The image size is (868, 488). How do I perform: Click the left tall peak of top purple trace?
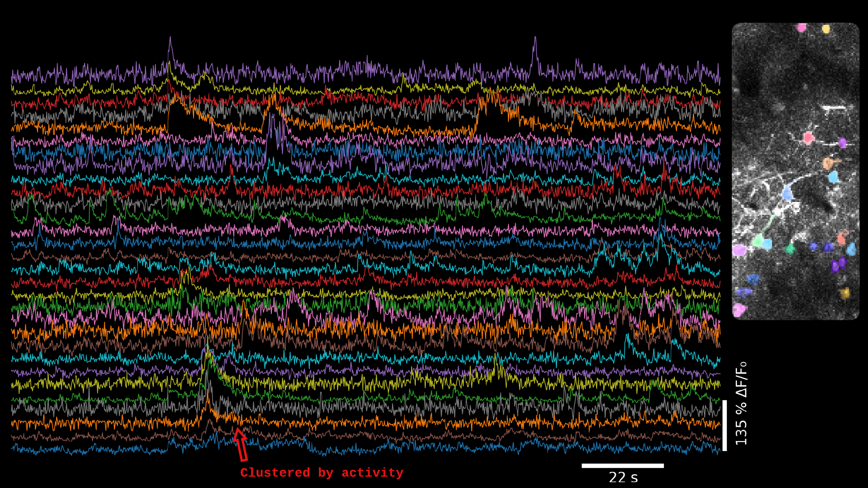170,39
